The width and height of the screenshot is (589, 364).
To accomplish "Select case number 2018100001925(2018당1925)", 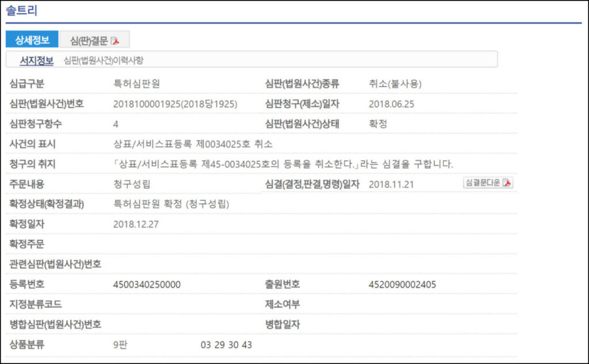I will [x=175, y=104].
